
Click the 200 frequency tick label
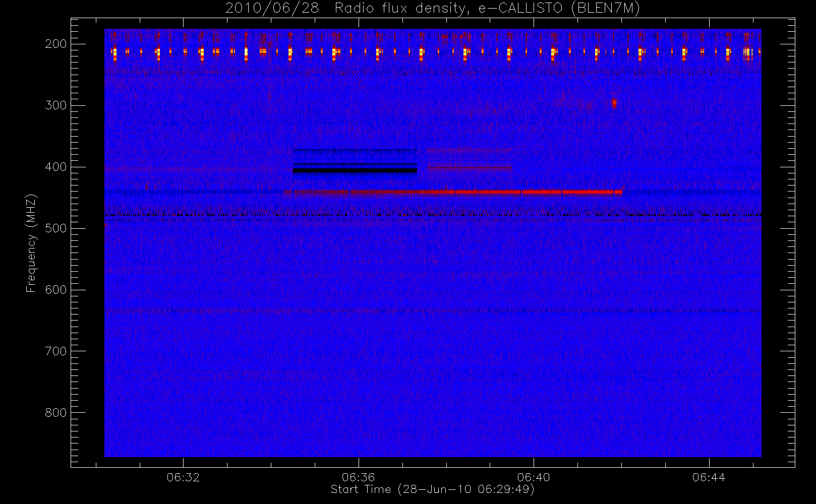tap(56, 44)
